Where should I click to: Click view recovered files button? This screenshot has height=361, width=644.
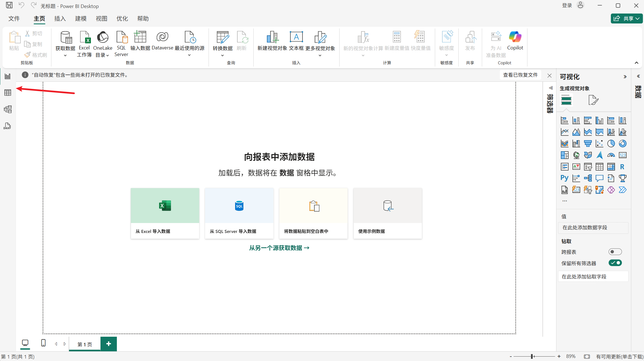click(520, 75)
